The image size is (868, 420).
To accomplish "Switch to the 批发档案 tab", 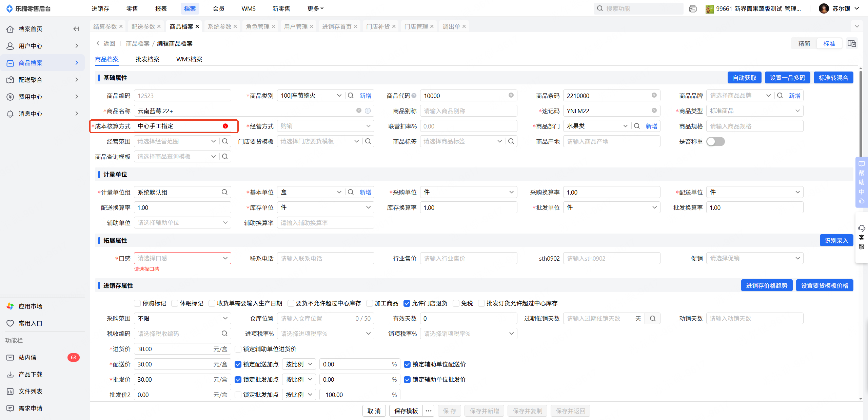I will click(147, 59).
